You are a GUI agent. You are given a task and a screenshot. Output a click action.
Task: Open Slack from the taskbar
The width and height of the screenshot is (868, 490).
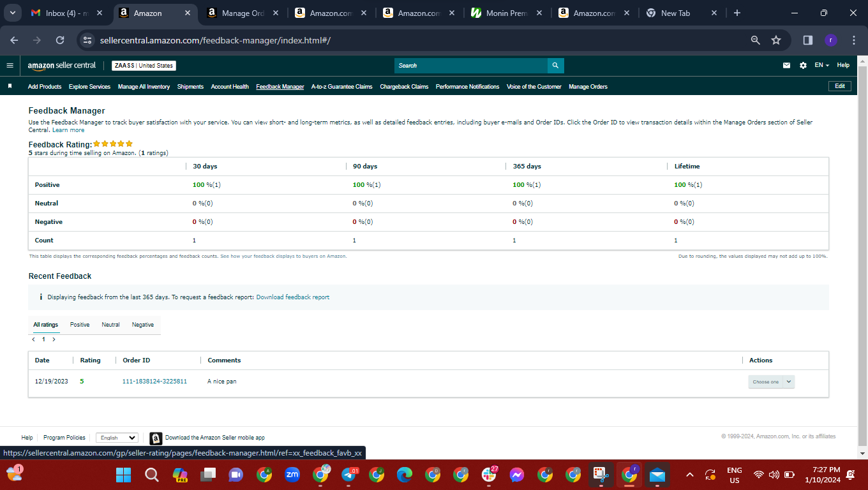click(489, 475)
